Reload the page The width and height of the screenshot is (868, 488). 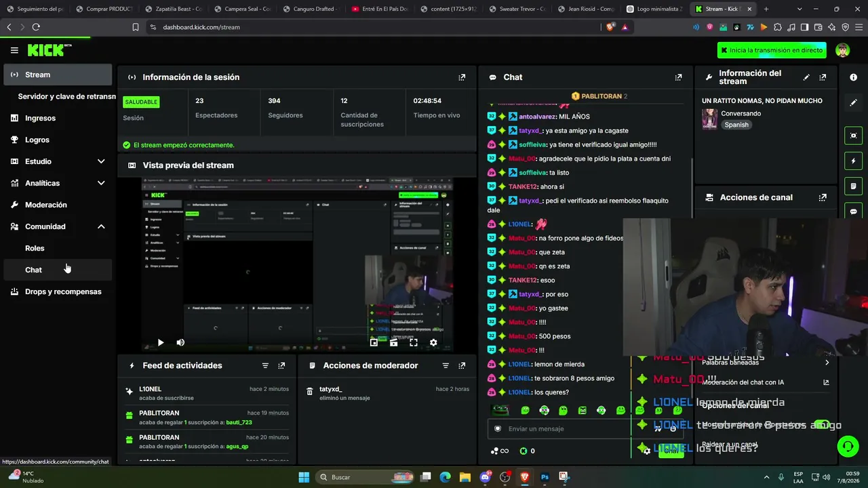(x=36, y=27)
